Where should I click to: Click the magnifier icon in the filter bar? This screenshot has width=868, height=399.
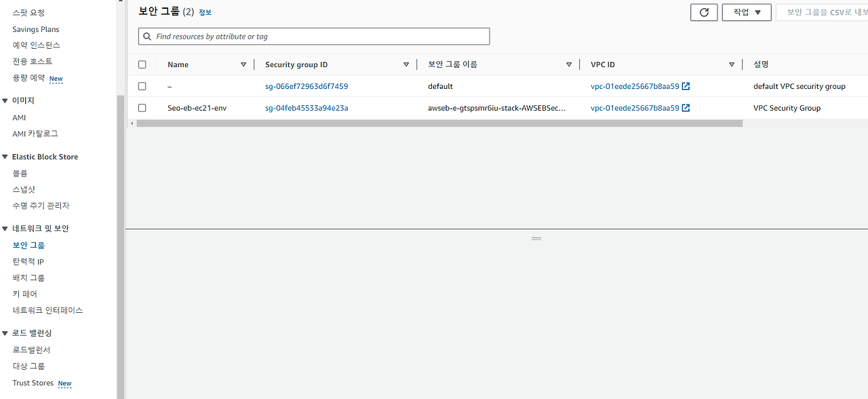147,36
